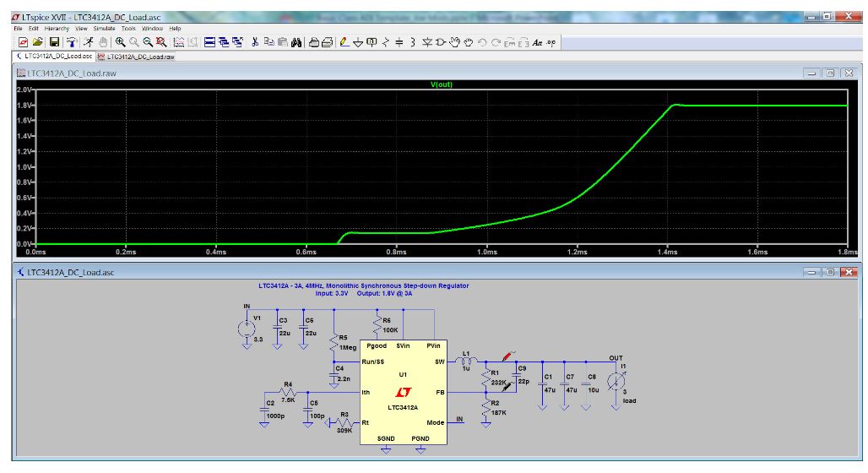This screenshot has width=868, height=473.
Task: Save with the floppy disk icon
Action: (x=54, y=42)
